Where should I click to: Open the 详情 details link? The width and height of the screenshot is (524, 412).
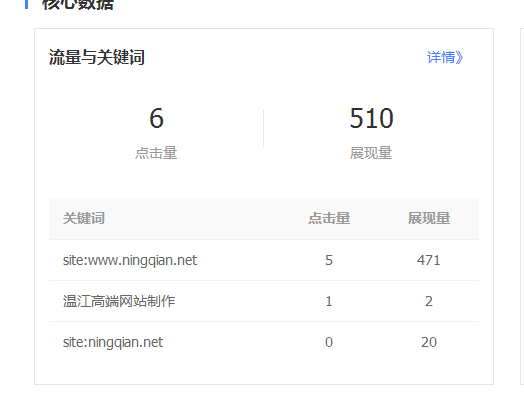point(445,57)
